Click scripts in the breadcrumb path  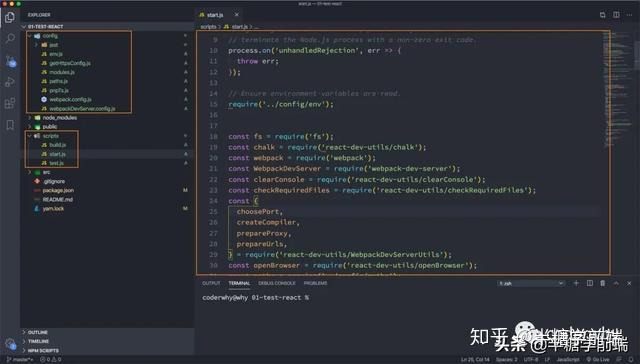[x=208, y=27]
